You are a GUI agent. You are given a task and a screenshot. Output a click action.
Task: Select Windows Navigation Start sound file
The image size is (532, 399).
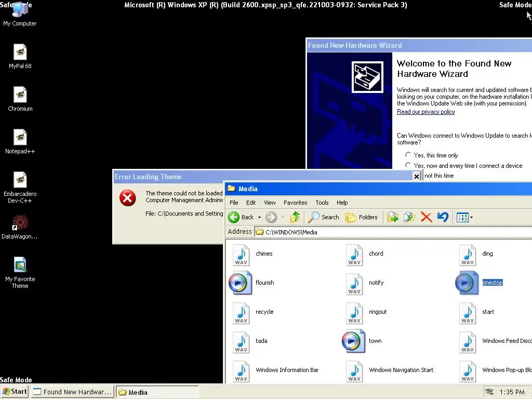click(390, 371)
